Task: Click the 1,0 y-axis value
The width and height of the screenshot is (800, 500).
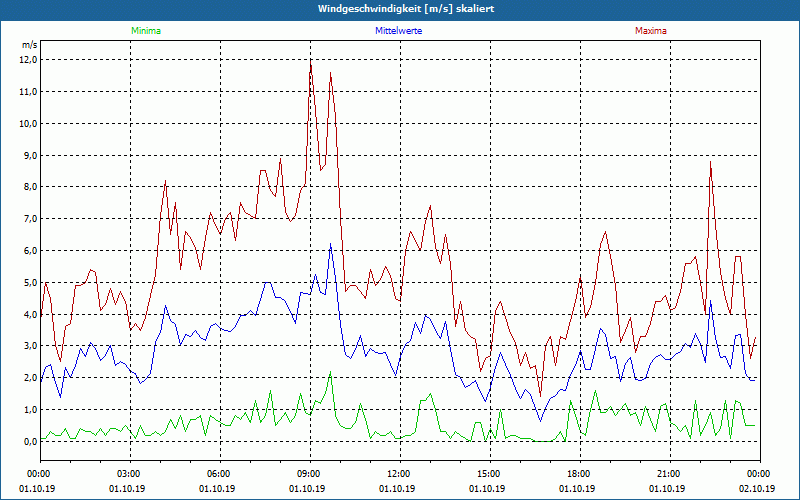Action: pyautogui.click(x=31, y=410)
